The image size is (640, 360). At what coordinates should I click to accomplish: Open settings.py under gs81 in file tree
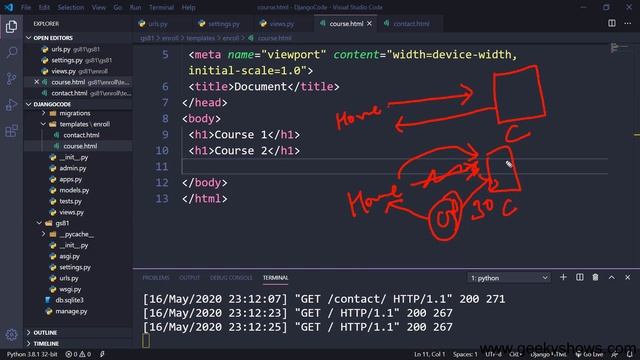click(75, 267)
